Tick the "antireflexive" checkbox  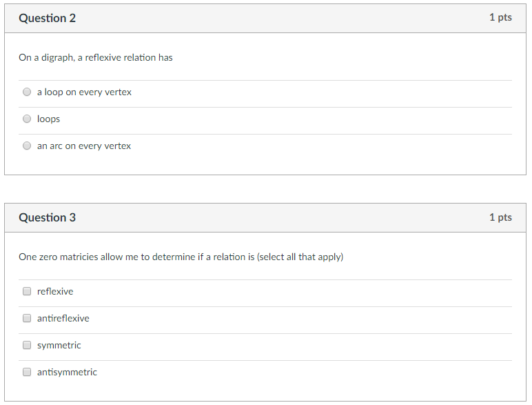[27, 318]
